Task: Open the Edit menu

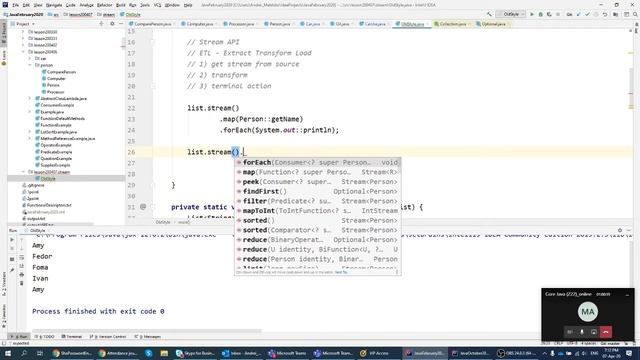Action: click(26, 5)
